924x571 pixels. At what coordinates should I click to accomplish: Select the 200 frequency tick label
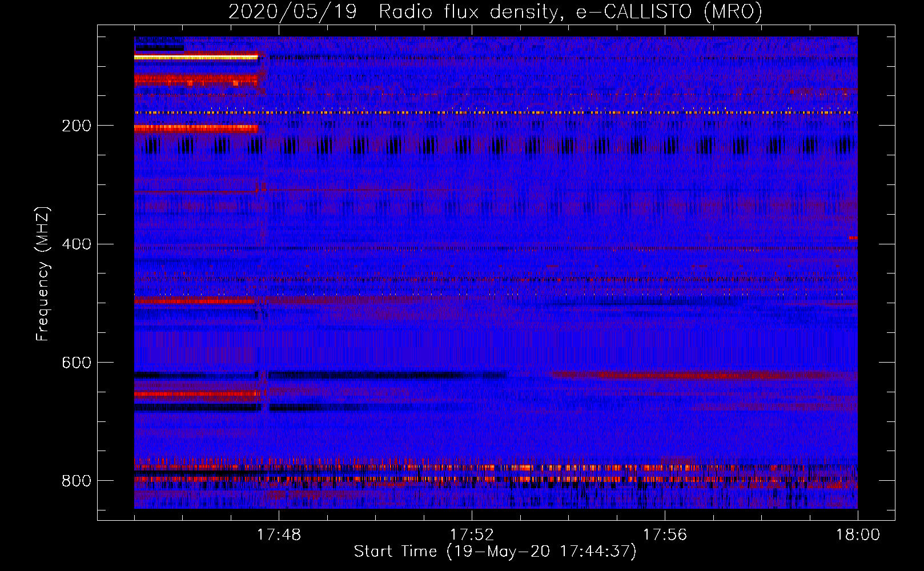pos(77,126)
